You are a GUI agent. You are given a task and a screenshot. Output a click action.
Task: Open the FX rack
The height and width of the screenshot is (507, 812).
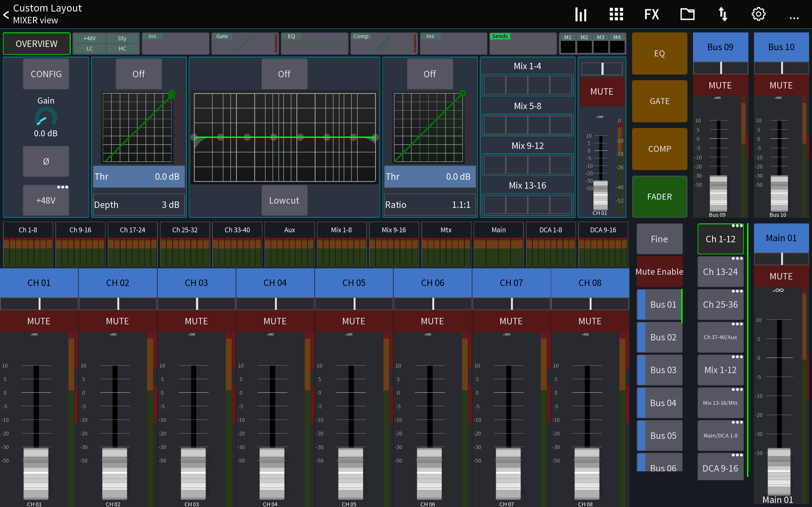coord(651,14)
